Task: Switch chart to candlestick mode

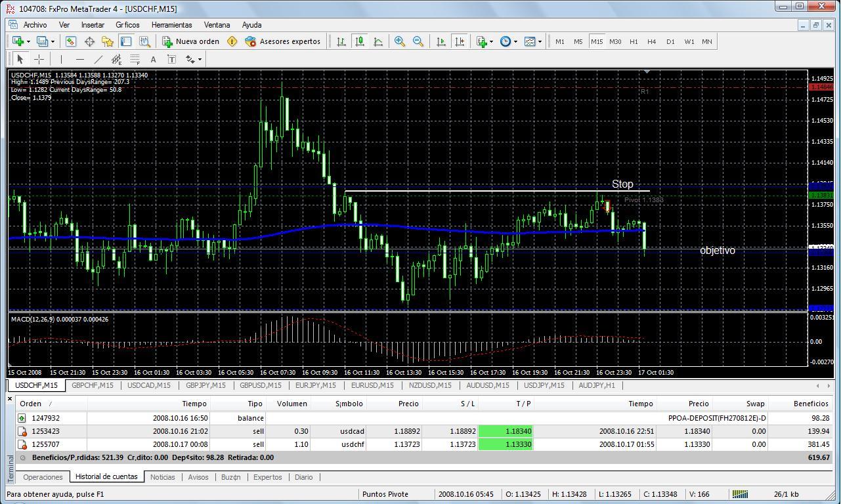Action: (360, 41)
